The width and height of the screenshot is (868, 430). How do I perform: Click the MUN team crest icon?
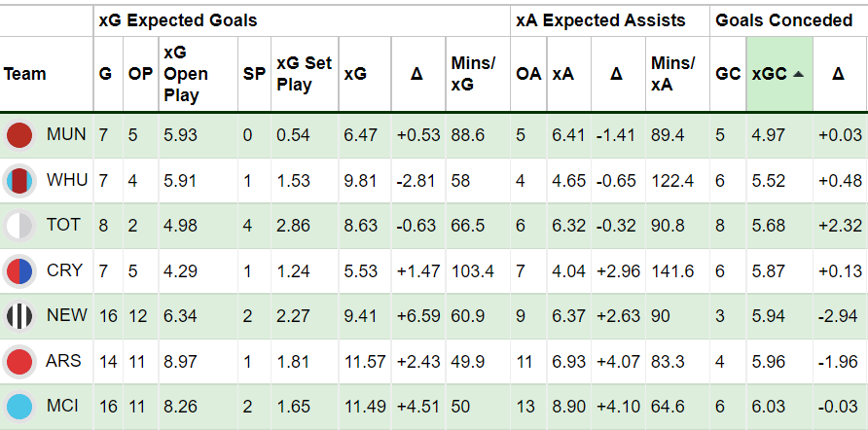click(x=19, y=135)
